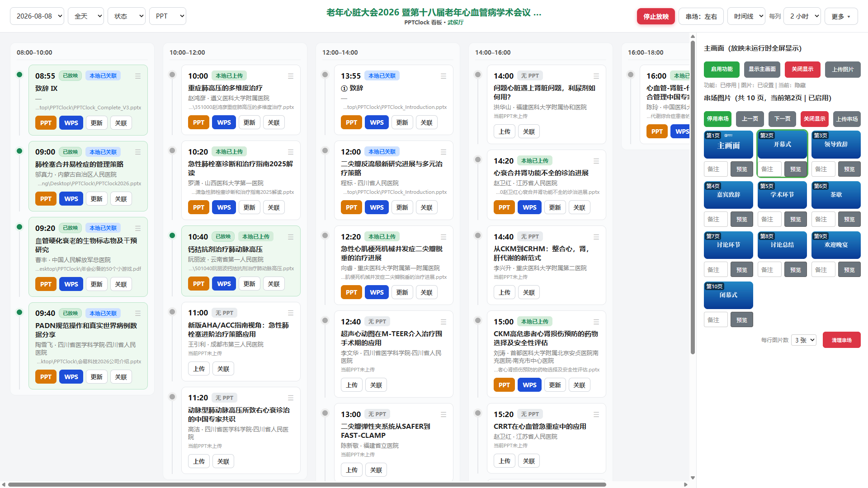Click 关联 for 14:20 心衰 session

click(579, 208)
